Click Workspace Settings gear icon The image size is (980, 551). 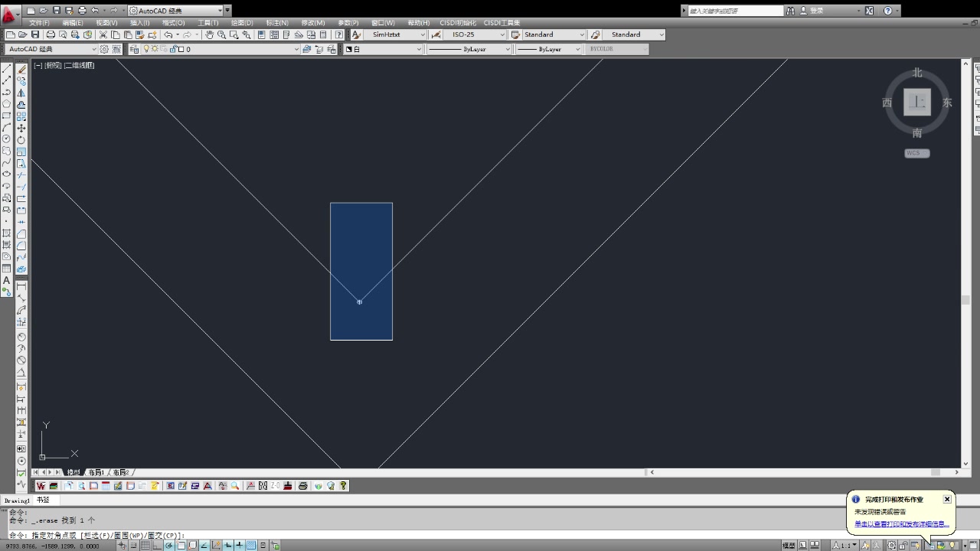(105, 49)
